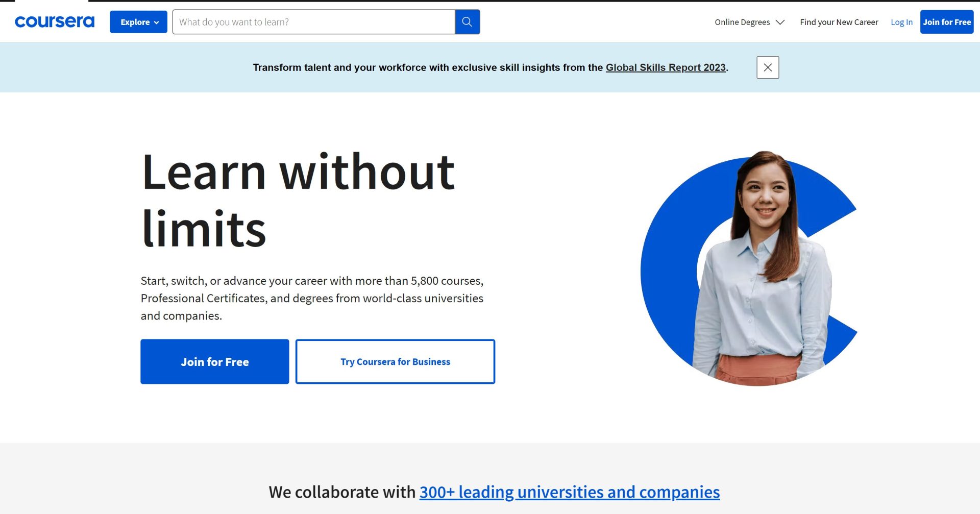Click the 'Transform talent' banner text
This screenshot has width=980, height=514.
pos(428,67)
